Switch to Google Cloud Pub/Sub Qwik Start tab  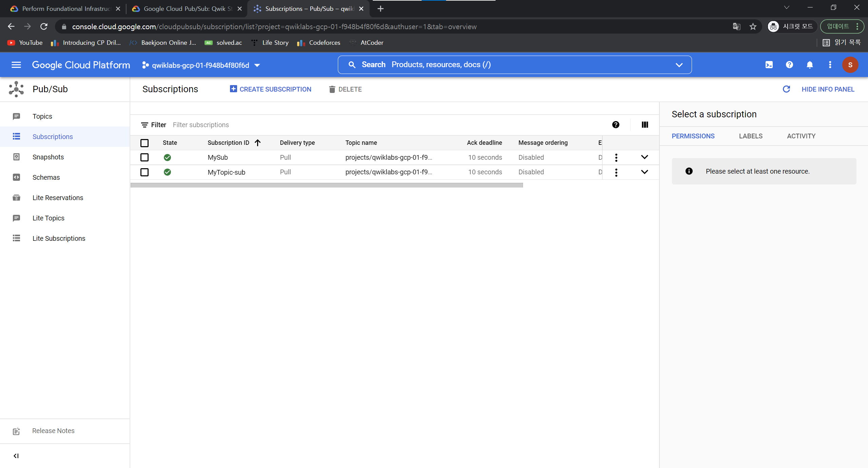[187, 9]
